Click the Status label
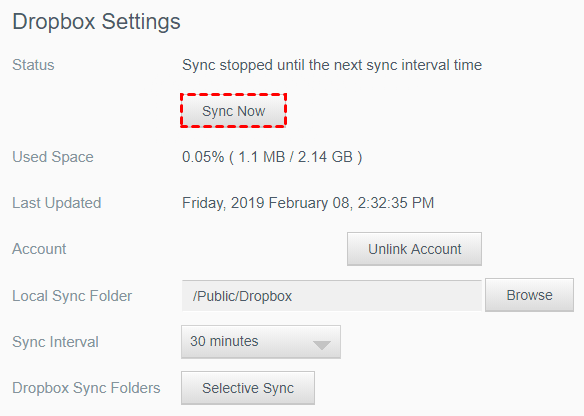The height and width of the screenshot is (416, 584). 33,65
